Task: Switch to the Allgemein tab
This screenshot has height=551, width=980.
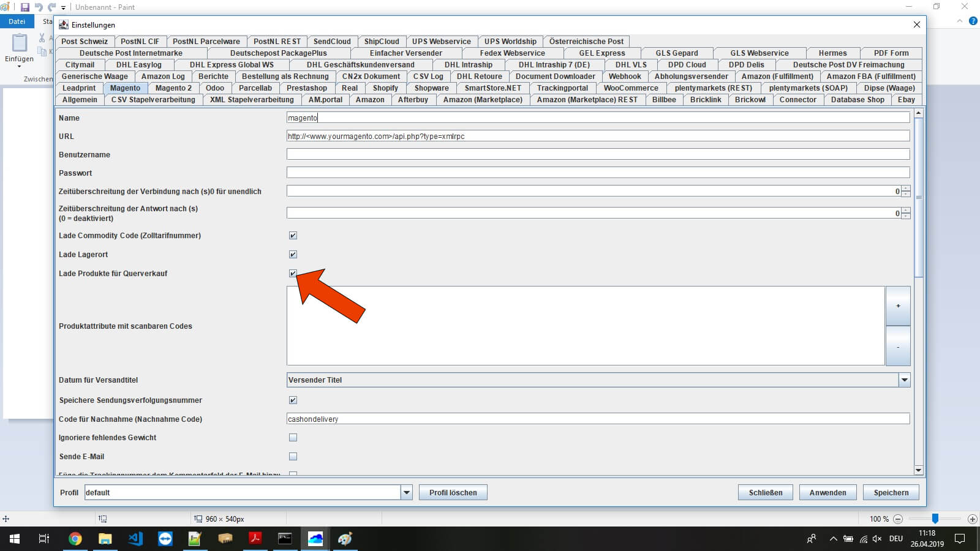Action: pos(80,100)
